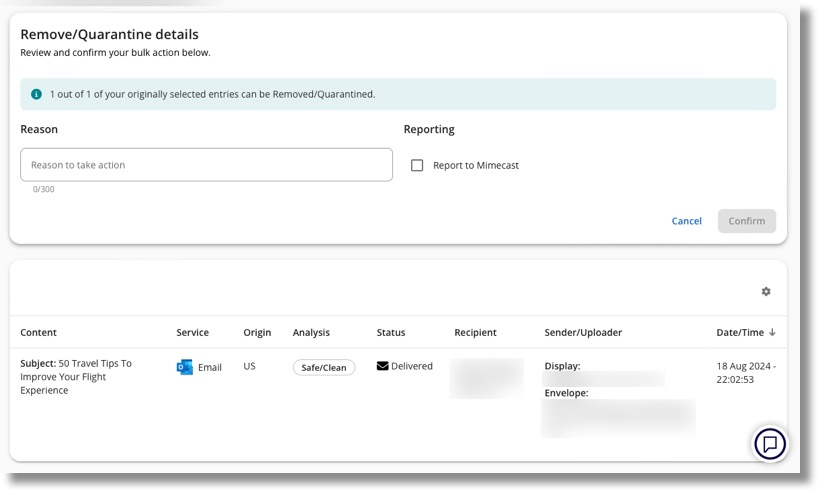Enable the Report to Mimecast checkbox
The height and width of the screenshot is (490, 817).
tap(417, 165)
